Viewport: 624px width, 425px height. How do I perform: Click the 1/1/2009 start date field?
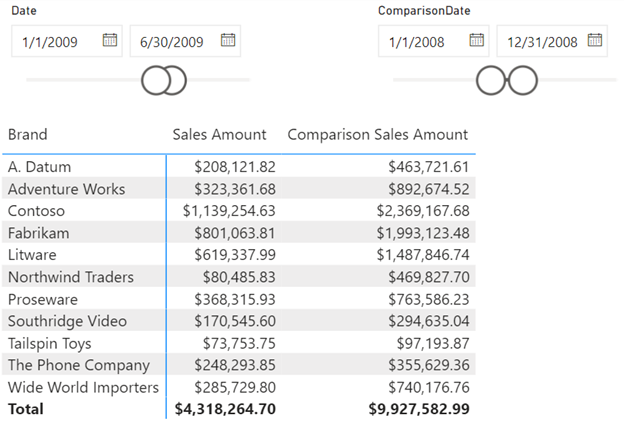coord(67,41)
